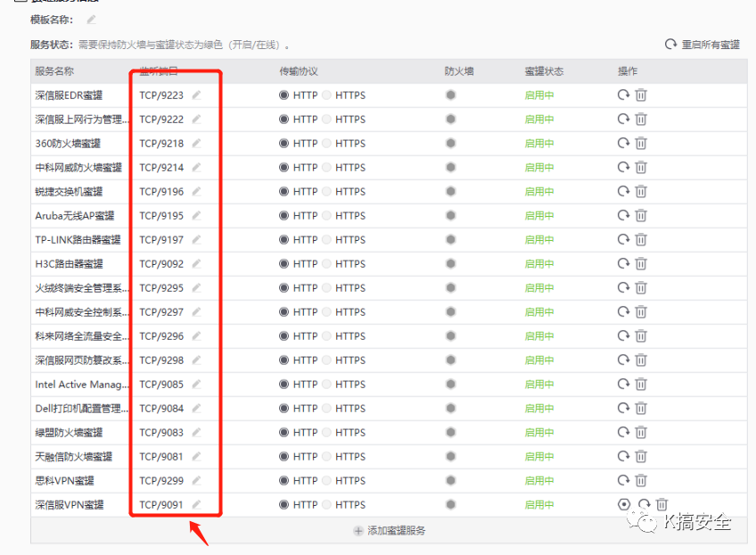756x555 pixels.
Task: Edit port TCP/9083 for 绿盟防火墙蜜罐
Action: click(196, 433)
